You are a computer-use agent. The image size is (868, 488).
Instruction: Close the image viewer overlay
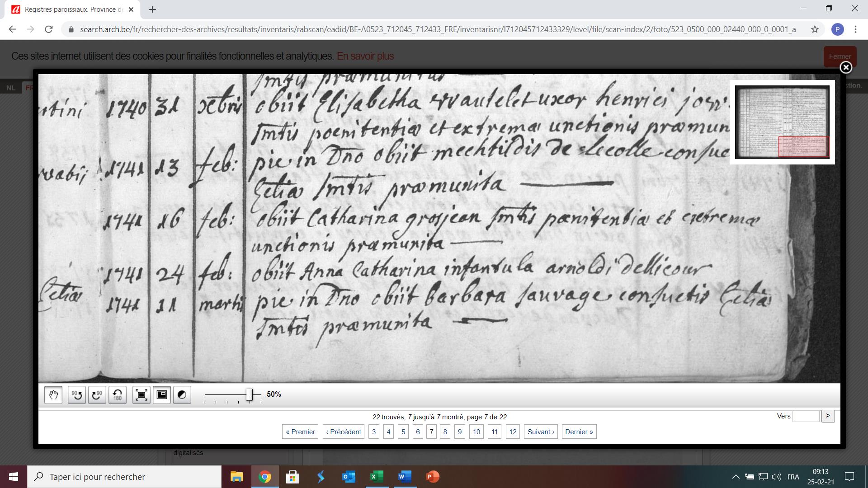[x=845, y=67]
